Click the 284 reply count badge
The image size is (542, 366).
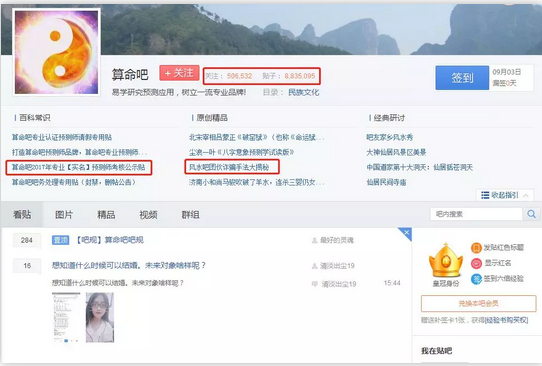[x=27, y=240]
